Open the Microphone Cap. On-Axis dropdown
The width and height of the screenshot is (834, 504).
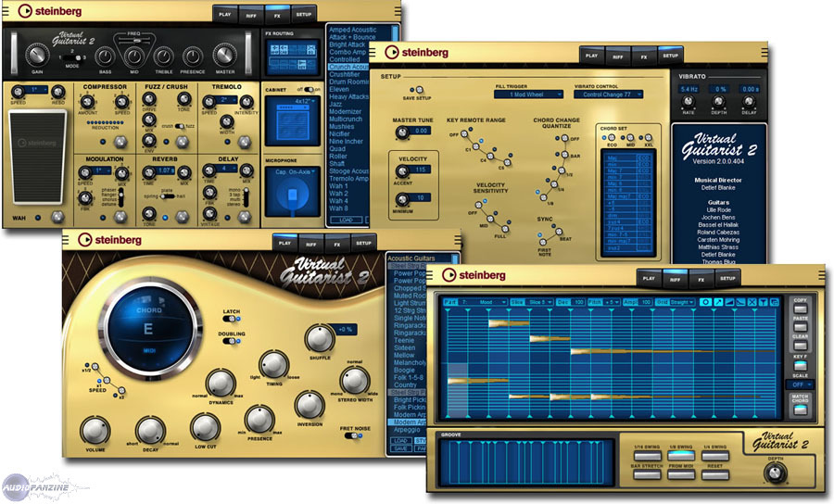tap(294, 171)
